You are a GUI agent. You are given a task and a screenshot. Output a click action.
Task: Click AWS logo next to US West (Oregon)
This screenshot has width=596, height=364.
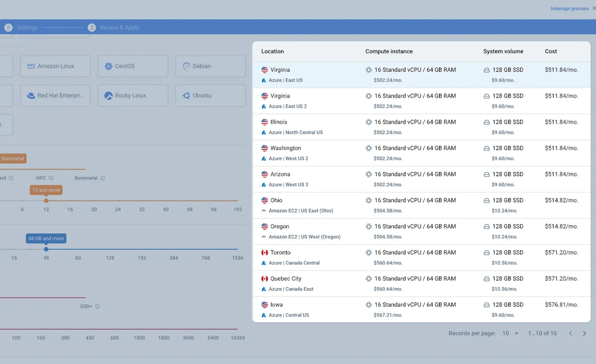[264, 237]
